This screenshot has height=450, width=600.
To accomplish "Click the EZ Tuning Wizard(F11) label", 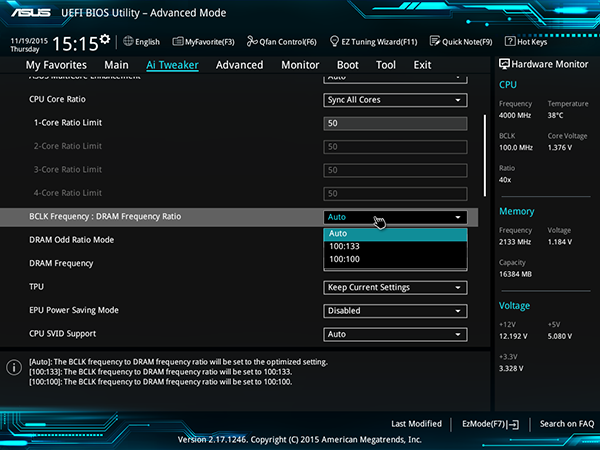I will pyautogui.click(x=379, y=42).
